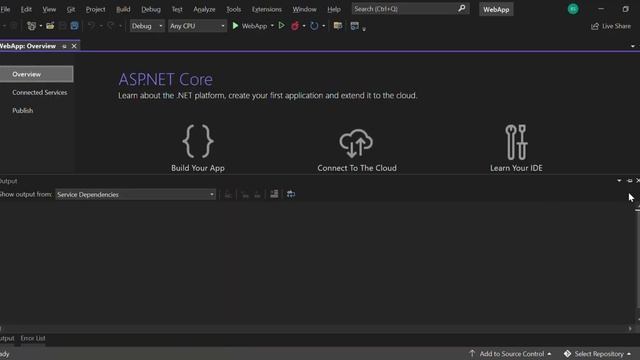Open the Project menu
Viewport: 640px width, 360px height.
pyautogui.click(x=96, y=9)
